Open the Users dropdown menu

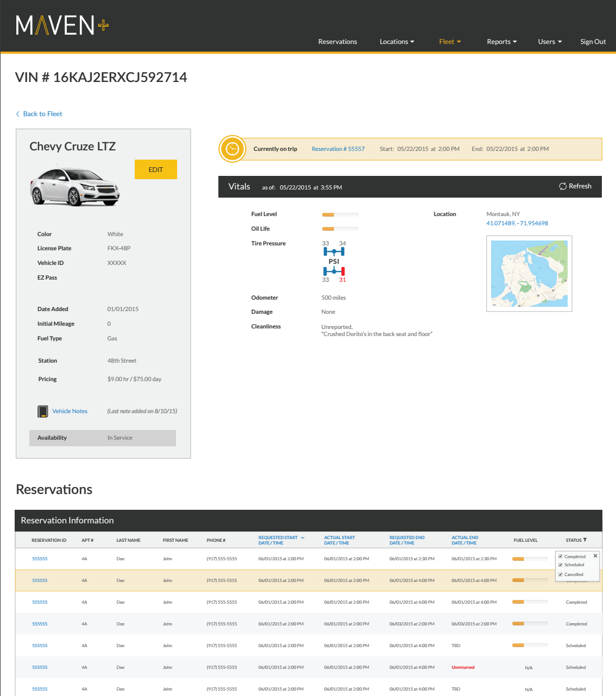pos(550,42)
